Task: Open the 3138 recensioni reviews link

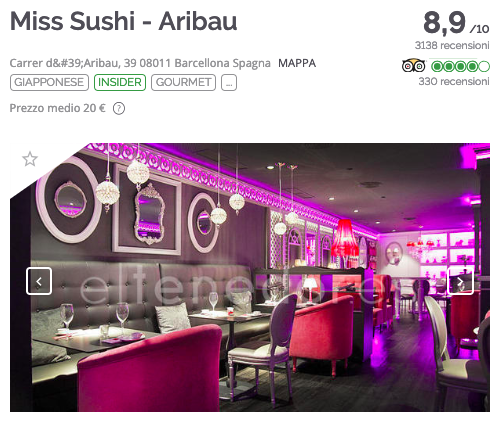Action: click(x=452, y=45)
